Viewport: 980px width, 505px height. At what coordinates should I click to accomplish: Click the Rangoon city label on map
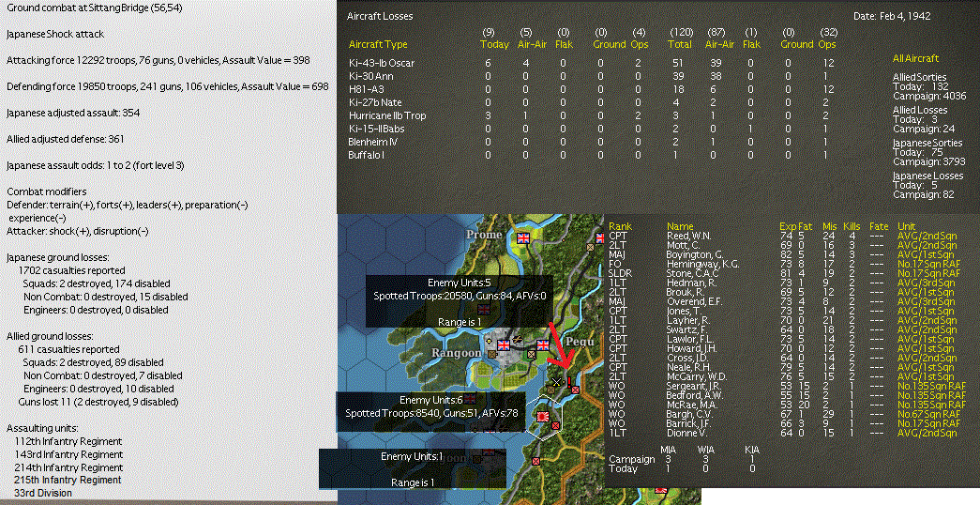click(x=457, y=353)
